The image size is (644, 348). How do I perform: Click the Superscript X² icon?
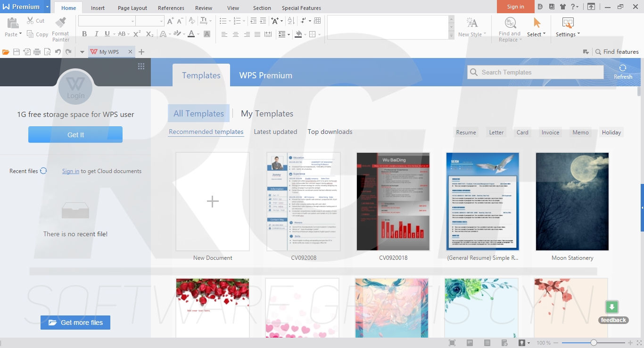point(137,34)
